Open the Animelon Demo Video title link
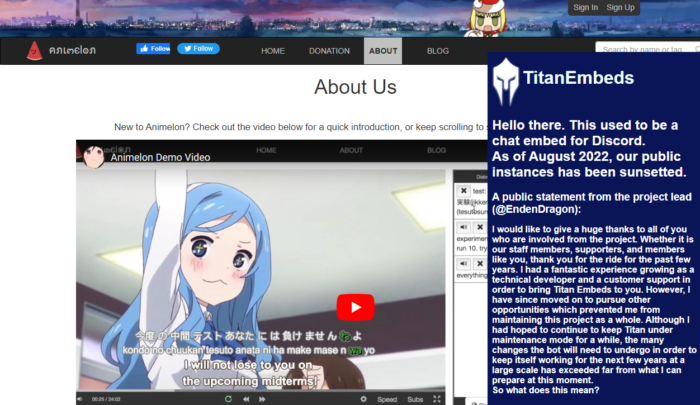 (160, 158)
